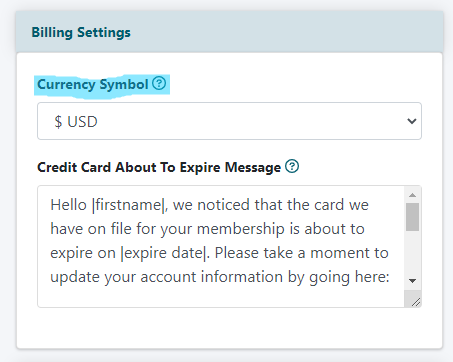Open help icon for Credit Card Expire Message
The image size is (453, 362).
292,166
